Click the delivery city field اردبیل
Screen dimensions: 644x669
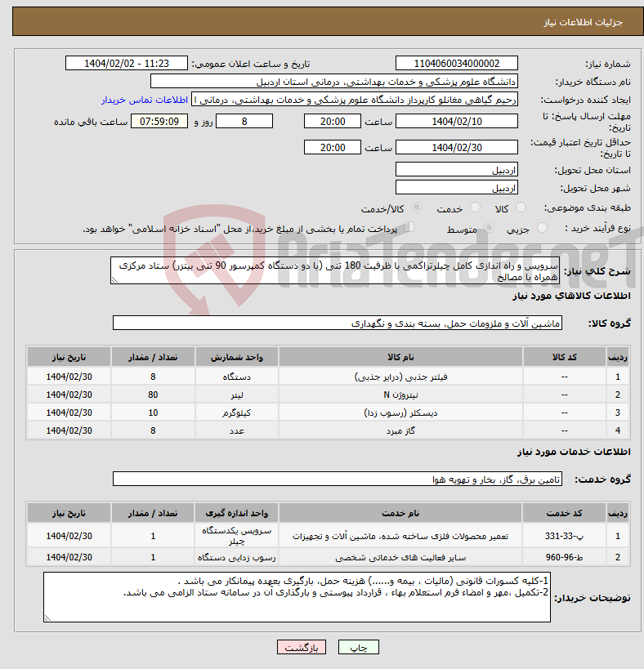tap(457, 188)
